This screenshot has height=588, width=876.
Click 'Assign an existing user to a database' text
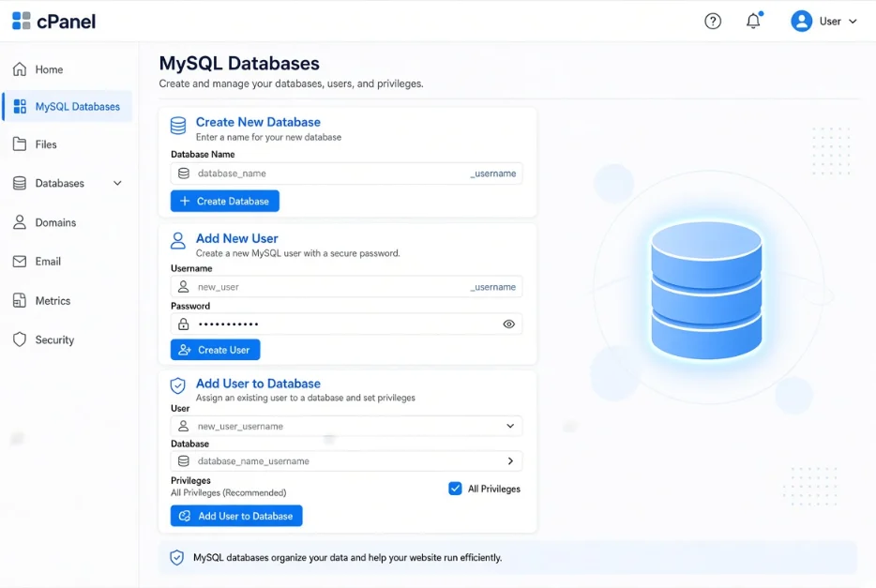(x=305, y=398)
